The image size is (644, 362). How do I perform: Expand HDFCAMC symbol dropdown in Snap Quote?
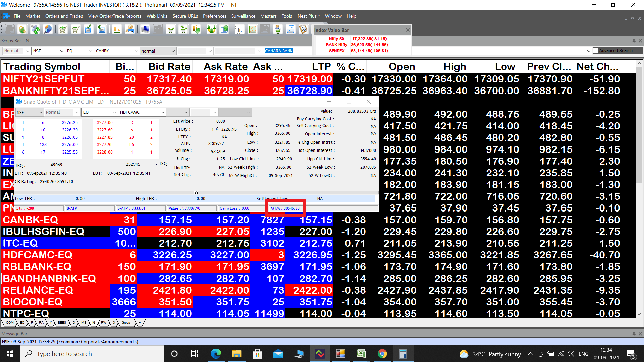[x=163, y=112]
